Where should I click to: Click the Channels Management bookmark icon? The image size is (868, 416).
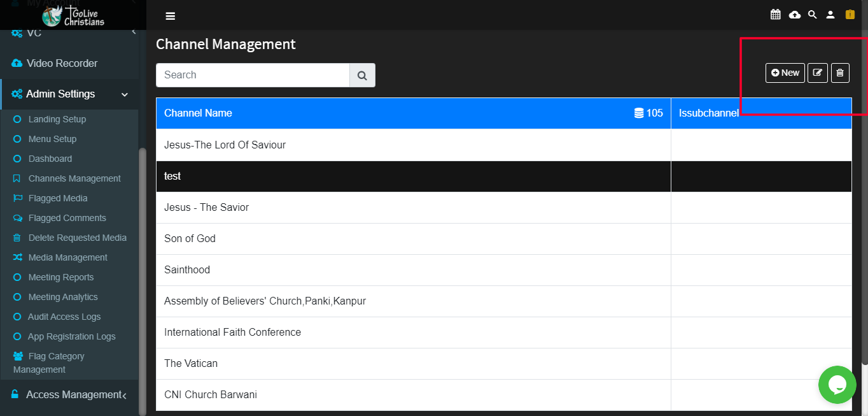click(17, 178)
